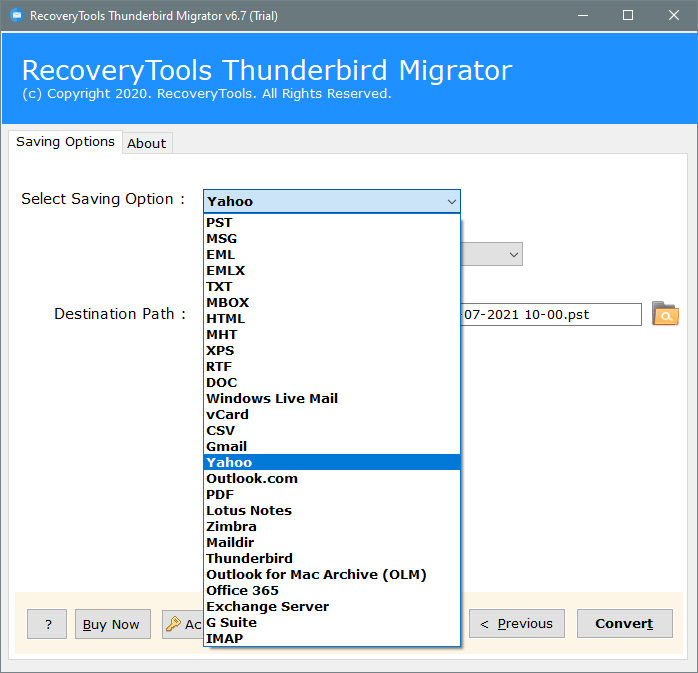Select highlighted Yahoo list entry
Screen dimensions: 698x673
[332, 462]
